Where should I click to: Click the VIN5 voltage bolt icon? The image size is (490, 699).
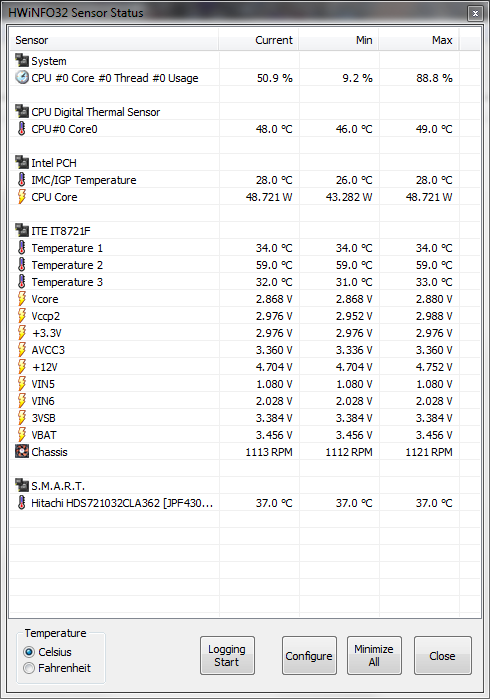21,383
